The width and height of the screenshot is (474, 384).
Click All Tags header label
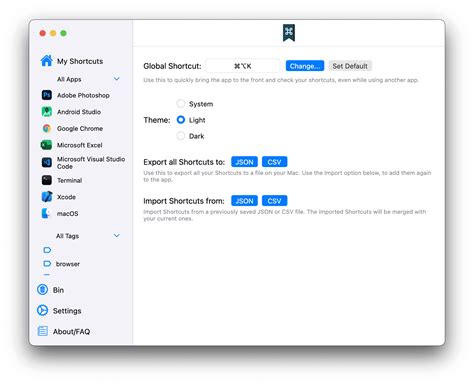pos(67,236)
